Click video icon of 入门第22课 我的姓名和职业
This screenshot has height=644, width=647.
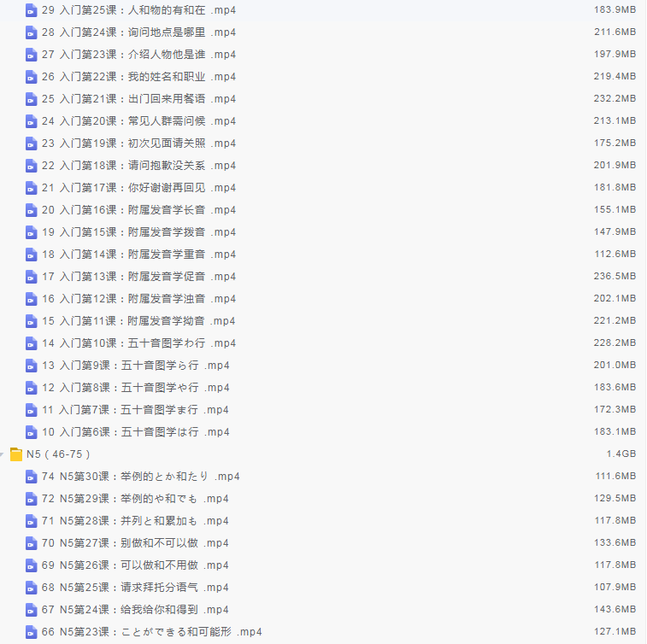click(32, 77)
